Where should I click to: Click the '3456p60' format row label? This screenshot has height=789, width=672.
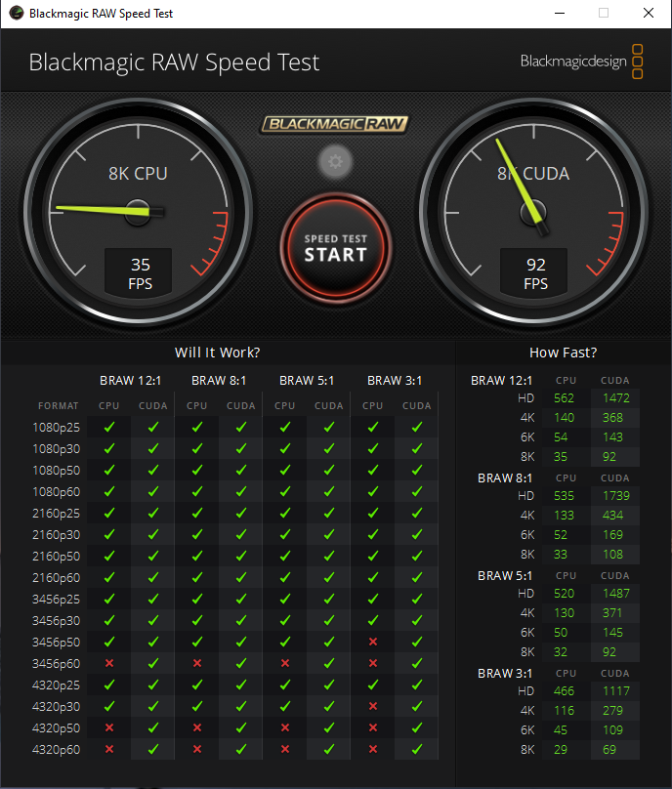[x=56, y=664]
